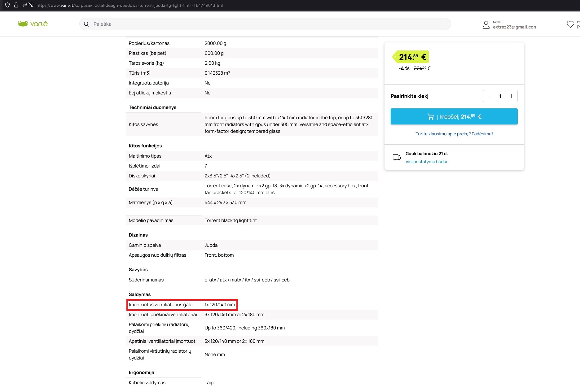Click the 'Įmontuoti priekiniai ventiliatoriai' row label

click(163, 315)
